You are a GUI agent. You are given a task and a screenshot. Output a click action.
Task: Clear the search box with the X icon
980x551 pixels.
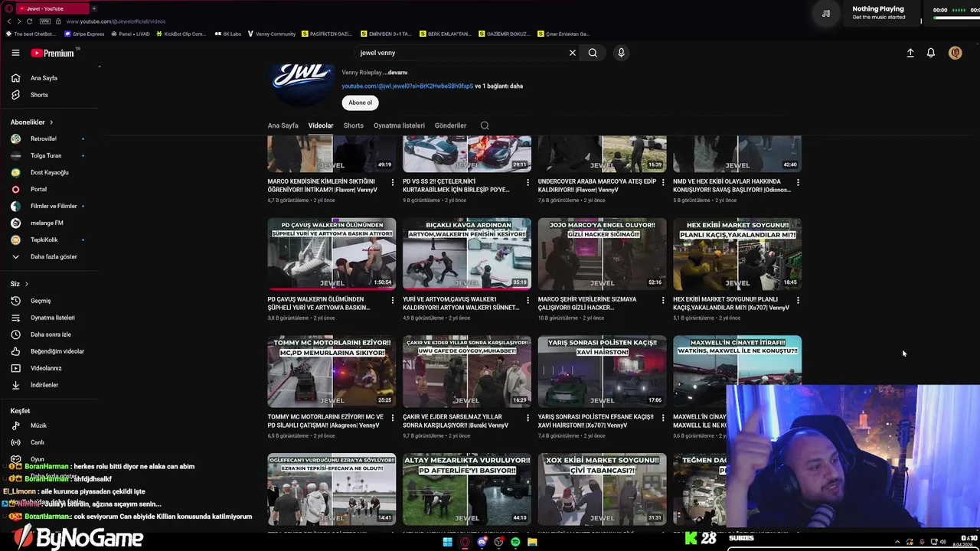pyautogui.click(x=572, y=53)
